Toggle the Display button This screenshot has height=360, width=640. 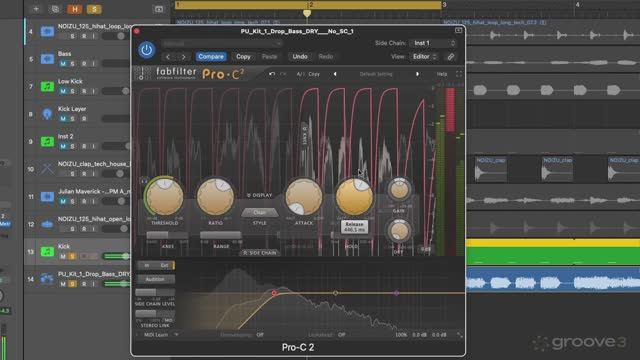(x=260, y=195)
